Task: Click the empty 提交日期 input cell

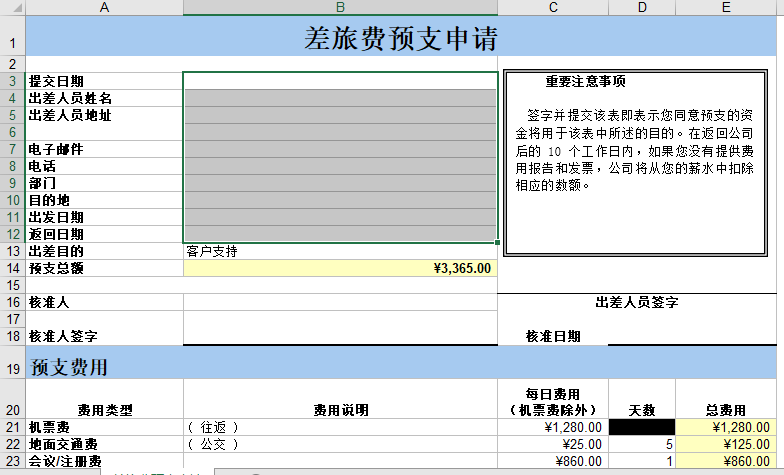Action: pos(340,81)
